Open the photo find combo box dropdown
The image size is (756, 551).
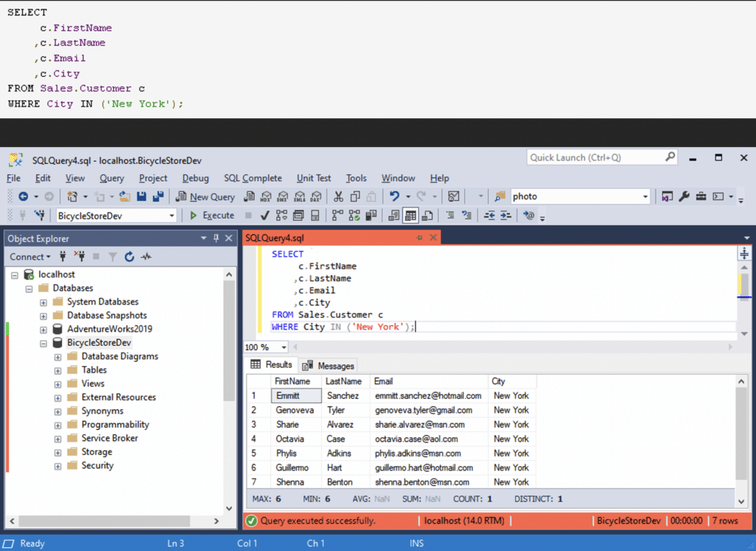(645, 196)
